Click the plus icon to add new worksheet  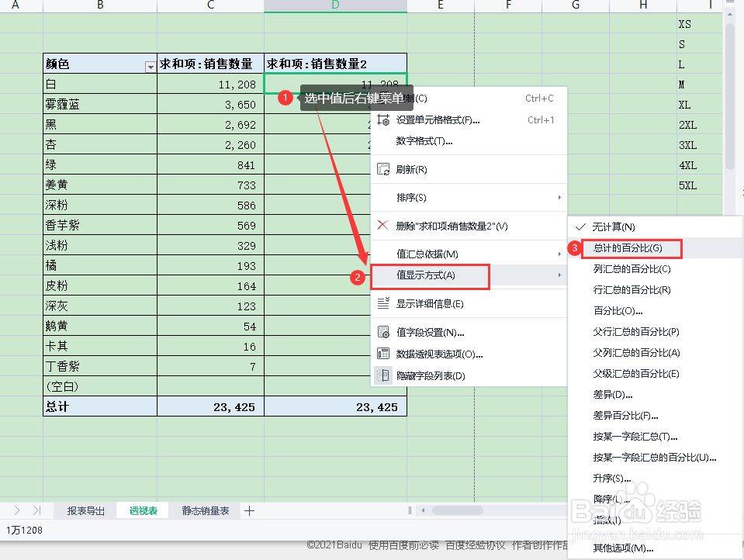(248, 510)
